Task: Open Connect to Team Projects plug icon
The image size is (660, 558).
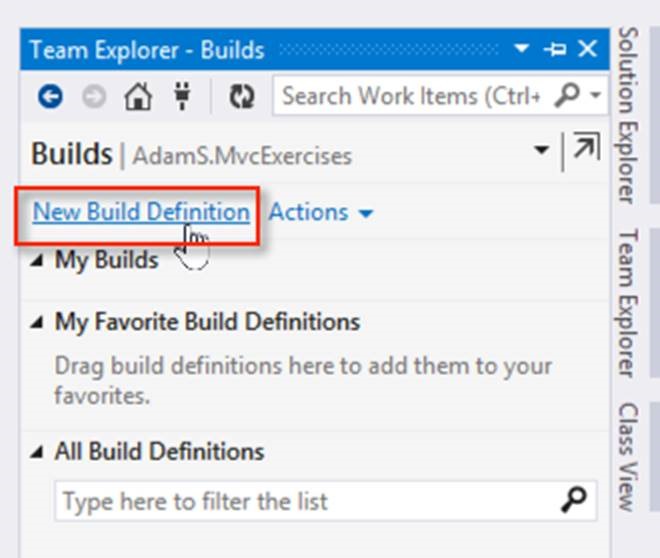Action: (182, 96)
